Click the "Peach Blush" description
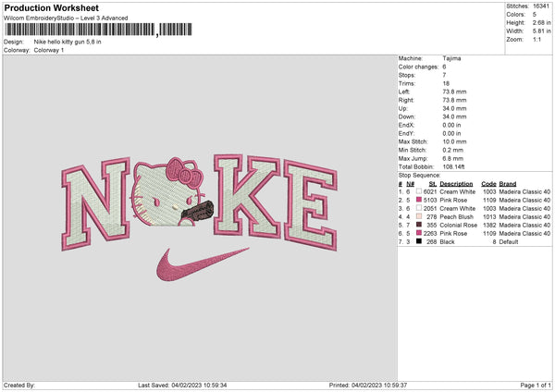555x392 pixels. point(457,216)
